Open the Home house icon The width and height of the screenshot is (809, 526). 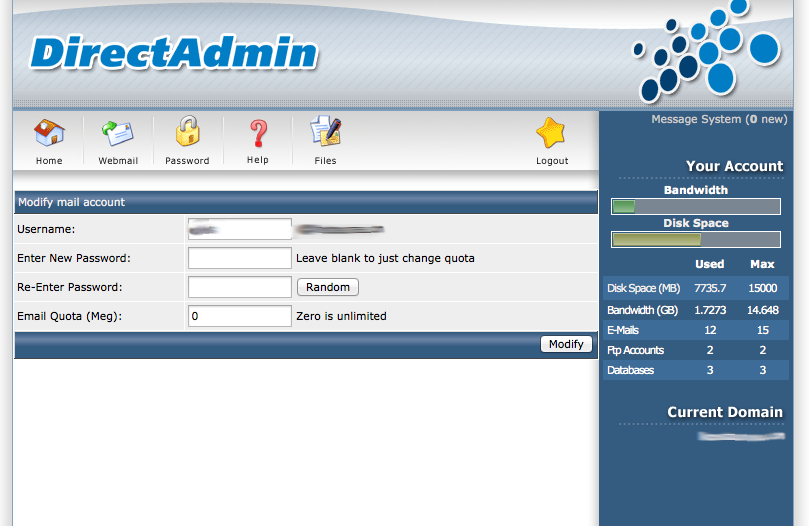pyautogui.click(x=49, y=133)
